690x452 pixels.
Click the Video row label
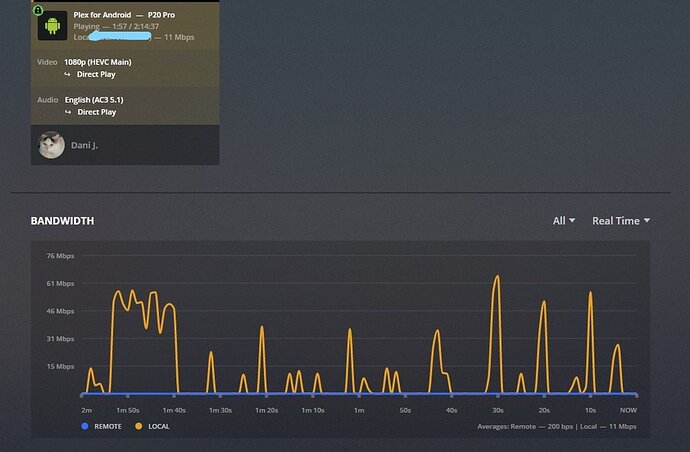pyautogui.click(x=47, y=62)
